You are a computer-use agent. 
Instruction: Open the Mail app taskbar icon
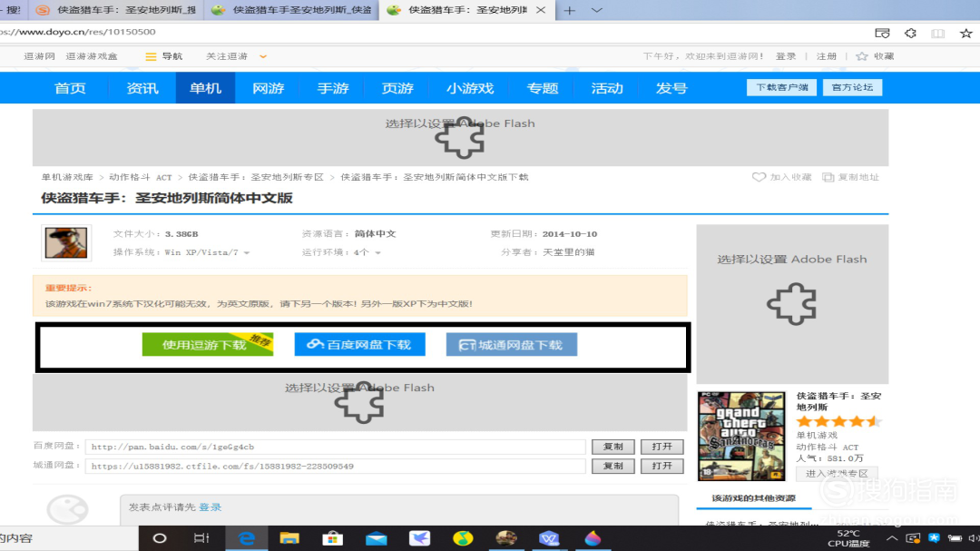(x=377, y=538)
